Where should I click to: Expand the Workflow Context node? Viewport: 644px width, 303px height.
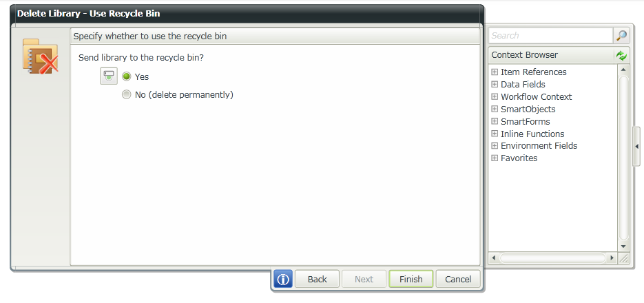[x=495, y=97]
